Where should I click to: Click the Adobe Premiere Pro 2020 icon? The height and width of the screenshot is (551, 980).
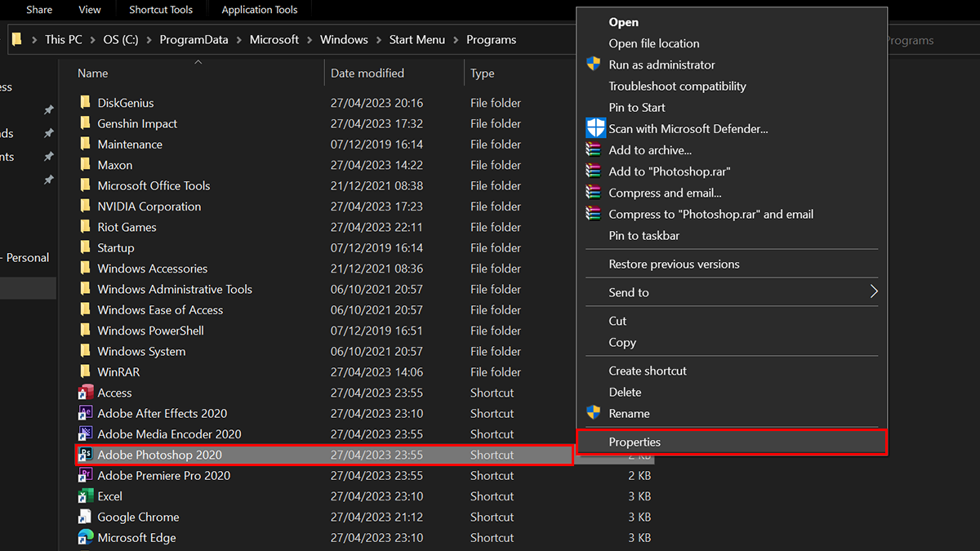pos(85,476)
